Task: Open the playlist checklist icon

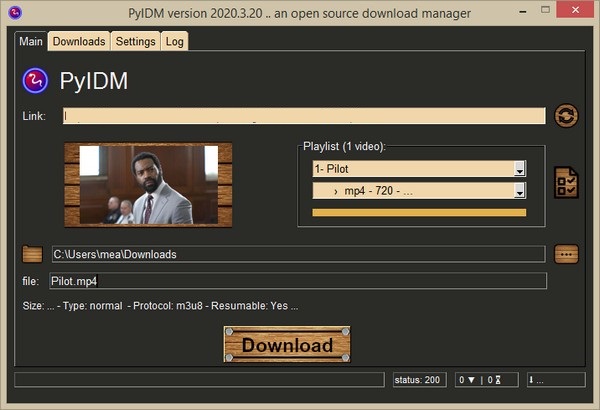Action: point(566,183)
